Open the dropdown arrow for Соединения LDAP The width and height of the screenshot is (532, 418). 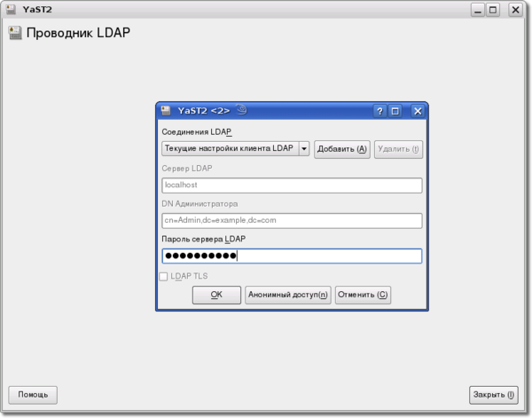304,149
